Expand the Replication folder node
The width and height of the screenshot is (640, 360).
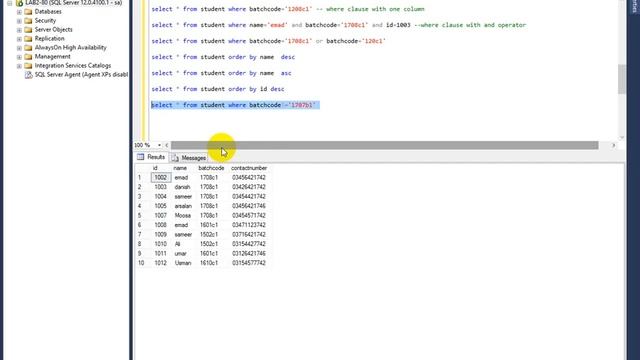point(19,39)
